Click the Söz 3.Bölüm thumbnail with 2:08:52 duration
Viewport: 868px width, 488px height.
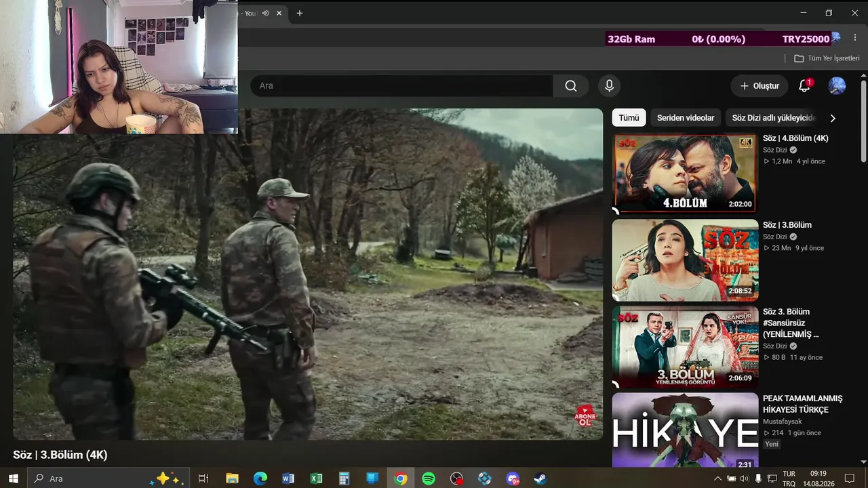point(685,260)
